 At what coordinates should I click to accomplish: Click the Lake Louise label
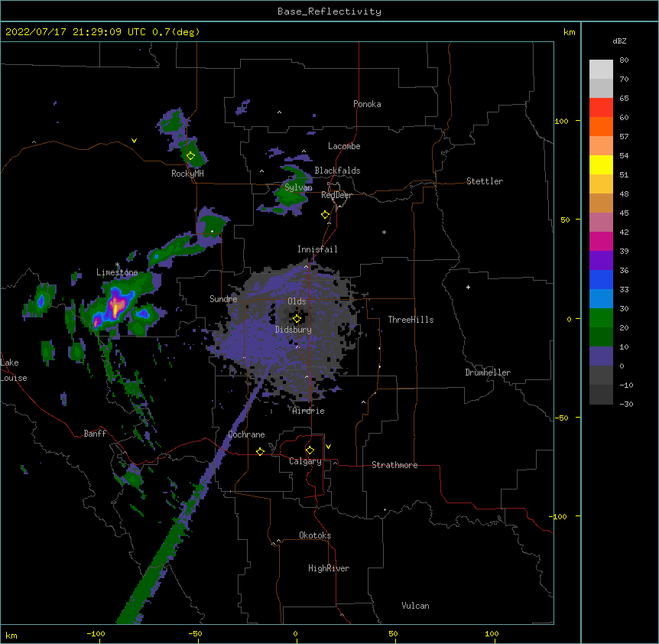(x=14, y=370)
